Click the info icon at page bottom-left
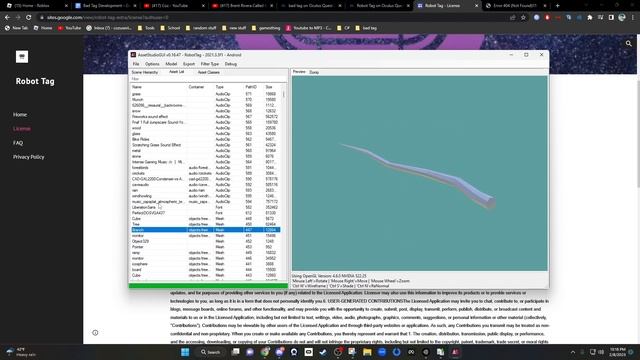The height and width of the screenshot is (360, 640). pos(95,333)
